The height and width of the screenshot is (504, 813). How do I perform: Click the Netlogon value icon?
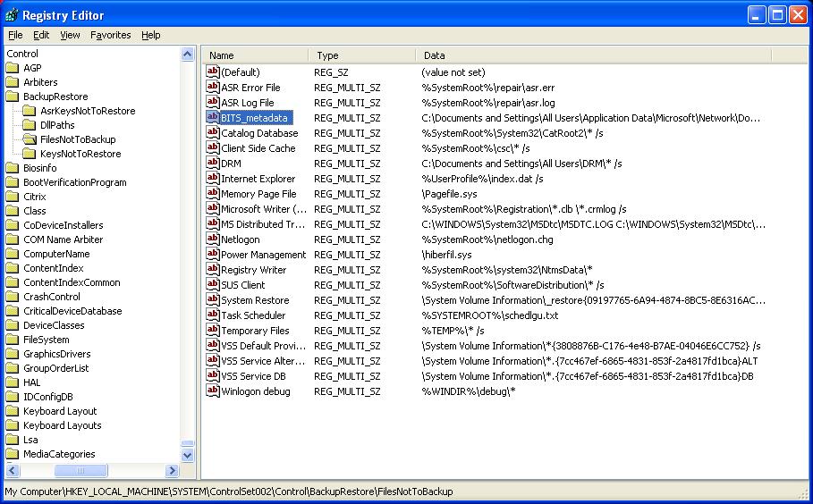[x=213, y=239]
